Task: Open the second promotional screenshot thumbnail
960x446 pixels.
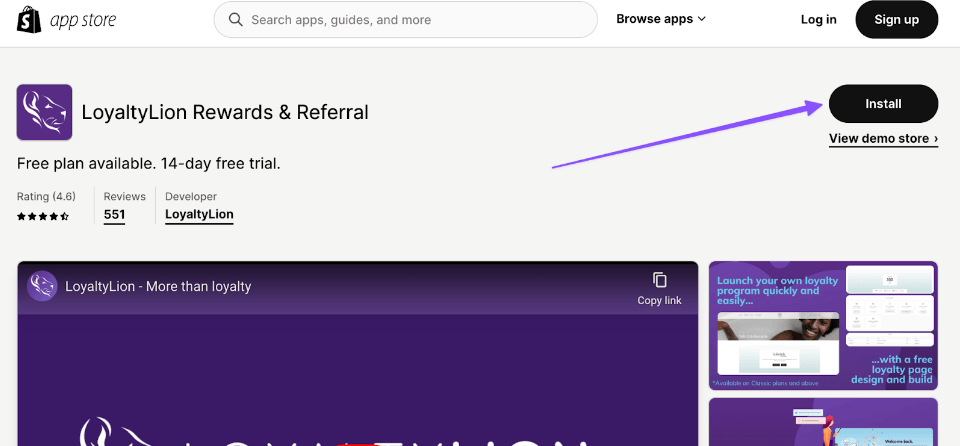Action: click(823, 422)
